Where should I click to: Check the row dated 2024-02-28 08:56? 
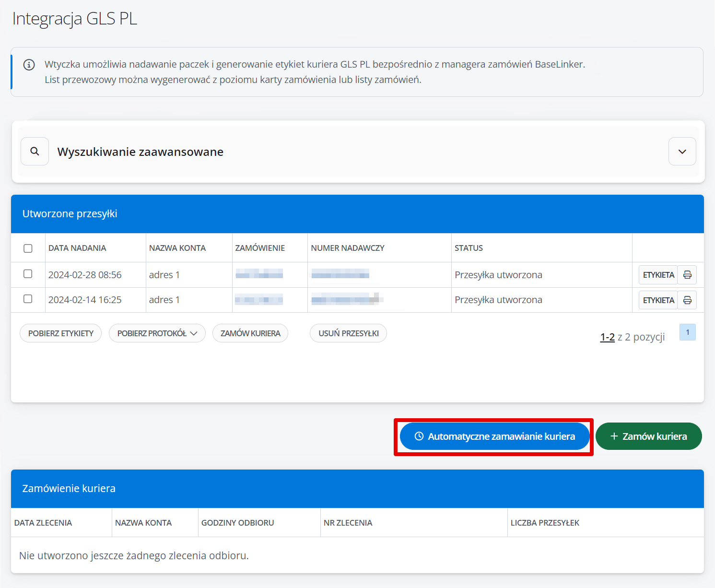click(x=28, y=274)
